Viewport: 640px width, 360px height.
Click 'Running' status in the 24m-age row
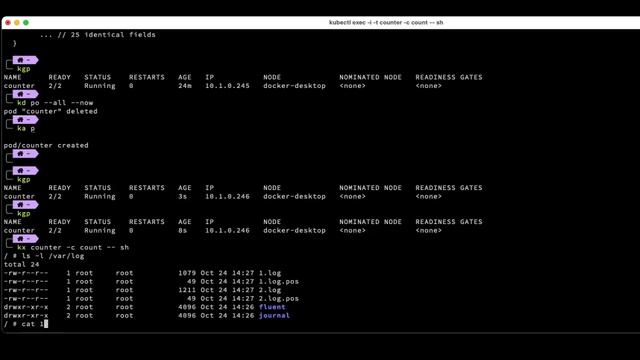pyautogui.click(x=100, y=86)
